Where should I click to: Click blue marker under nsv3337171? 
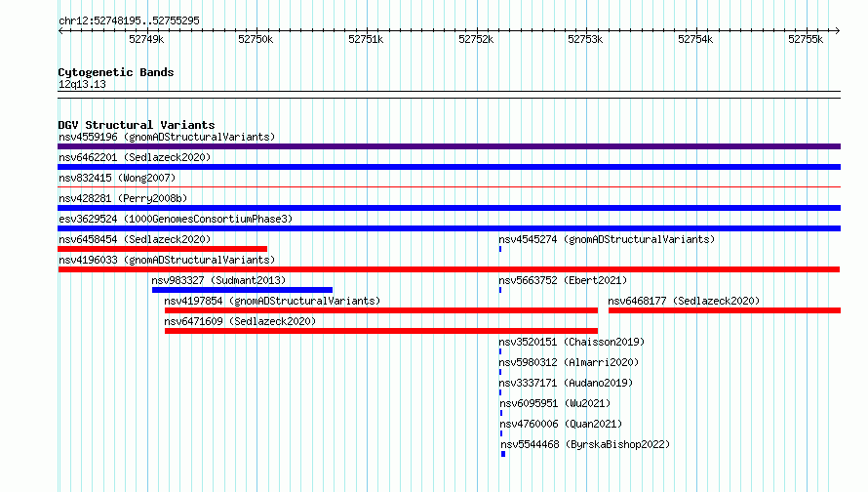[500, 392]
